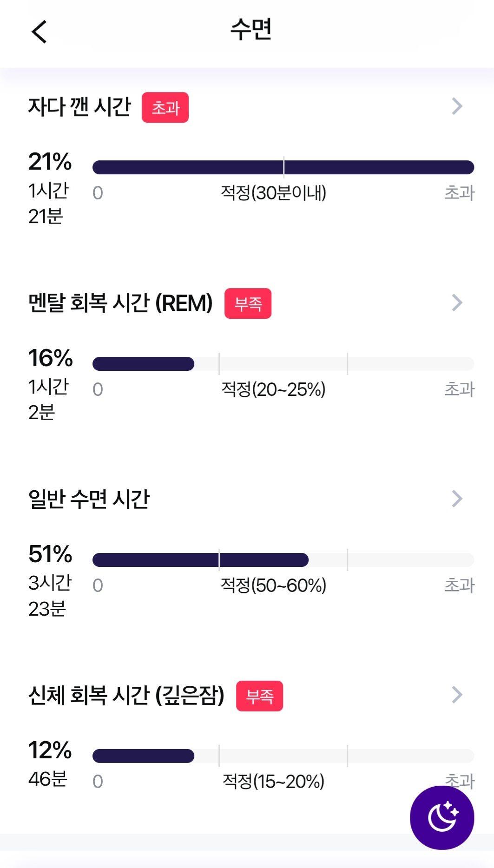Expand 일반 수면 시간 chevron arrow

tap(457, 499)
